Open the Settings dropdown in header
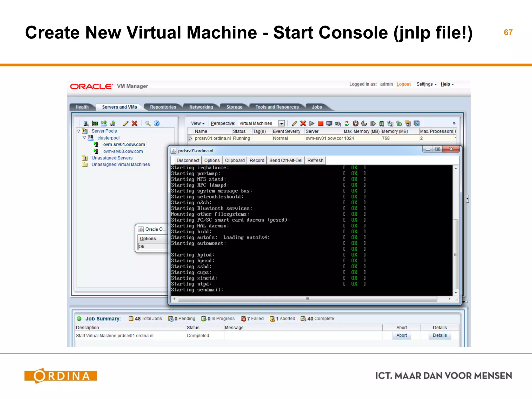The width and height of the screenshot is (532, 399). point(427,84)
